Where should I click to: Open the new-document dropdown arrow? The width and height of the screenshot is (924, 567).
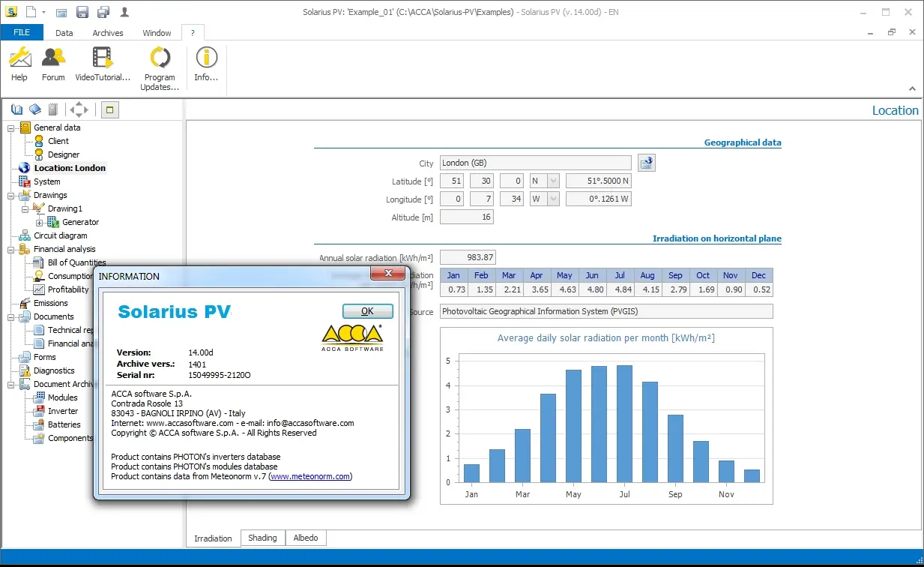click(43, 12)
